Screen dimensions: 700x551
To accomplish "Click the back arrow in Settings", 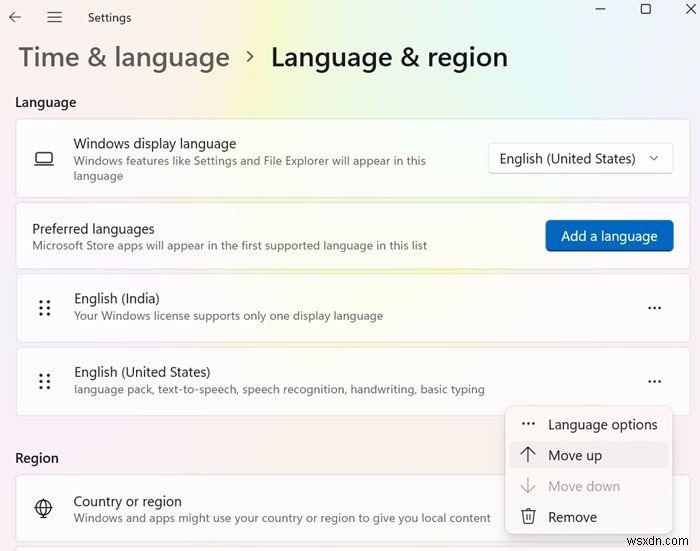I will click(15, 17).
